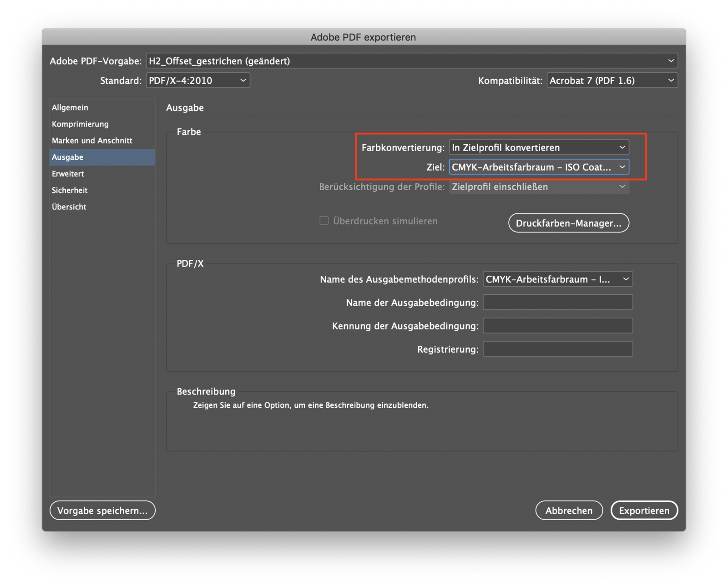Select the Komprimierung section
The width and height of the screenshot is (728, 587).
(80, 124)
